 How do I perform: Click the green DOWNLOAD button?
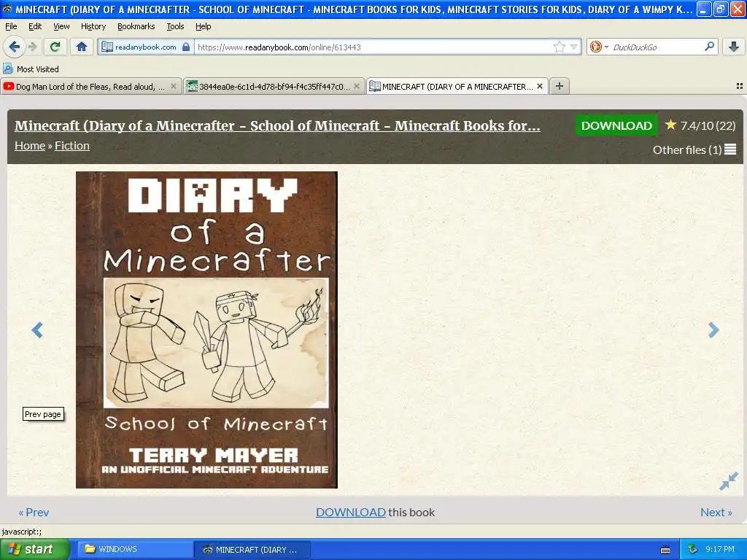tap(616, 125)
